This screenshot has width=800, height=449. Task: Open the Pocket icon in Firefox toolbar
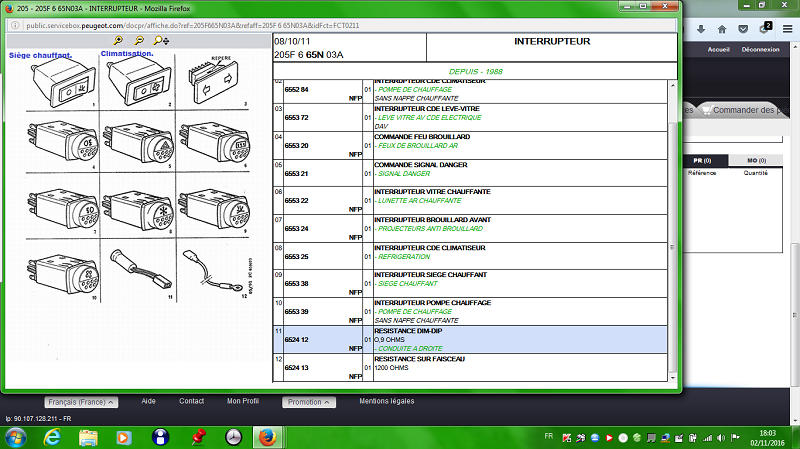click(x=743, y=29)
